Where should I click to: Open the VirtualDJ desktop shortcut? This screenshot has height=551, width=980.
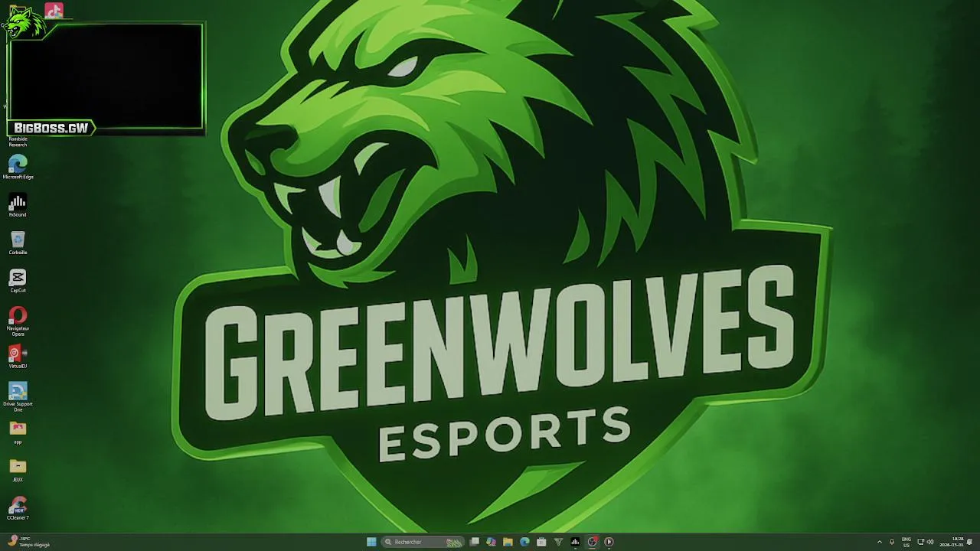coord(18,357)
